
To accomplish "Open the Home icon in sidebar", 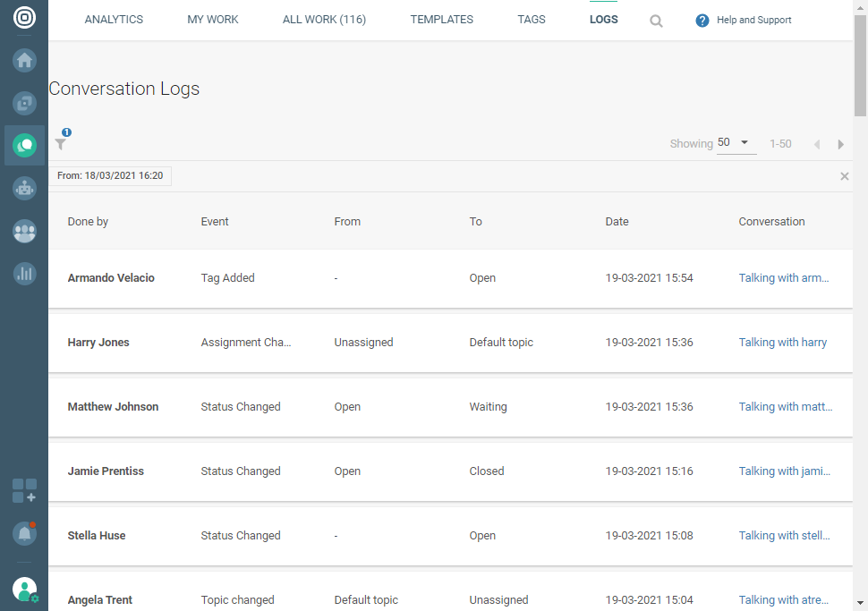I will pos(24,61).
